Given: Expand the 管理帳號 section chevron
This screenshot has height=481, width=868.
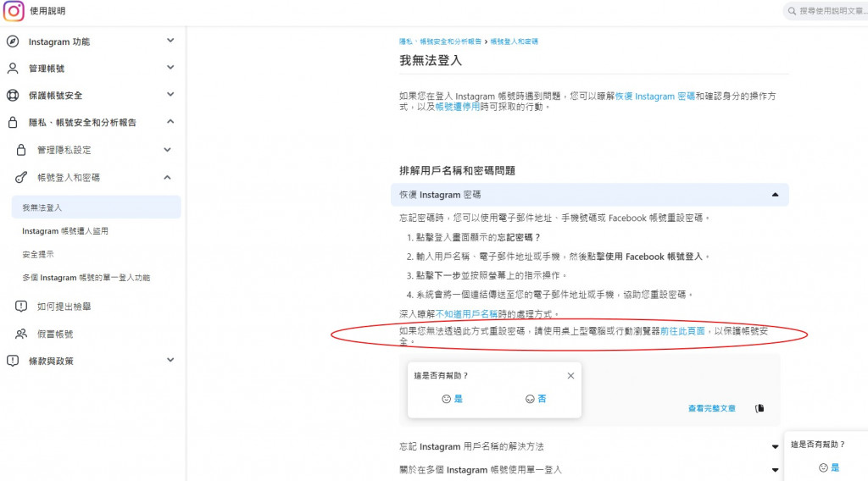Looking at the screenshot, I should click(x=170, y=68).
